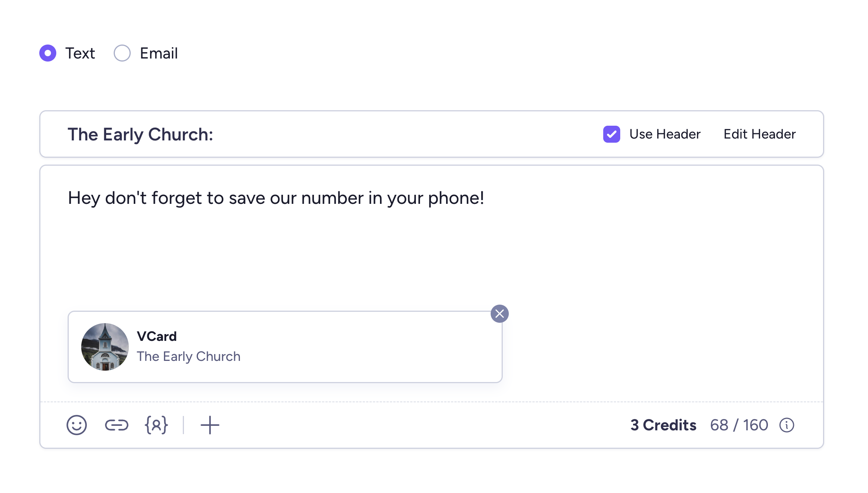Click the church VCard avatar thumbnail
Viewport: 868px width, 493px height.
[105, 347]
